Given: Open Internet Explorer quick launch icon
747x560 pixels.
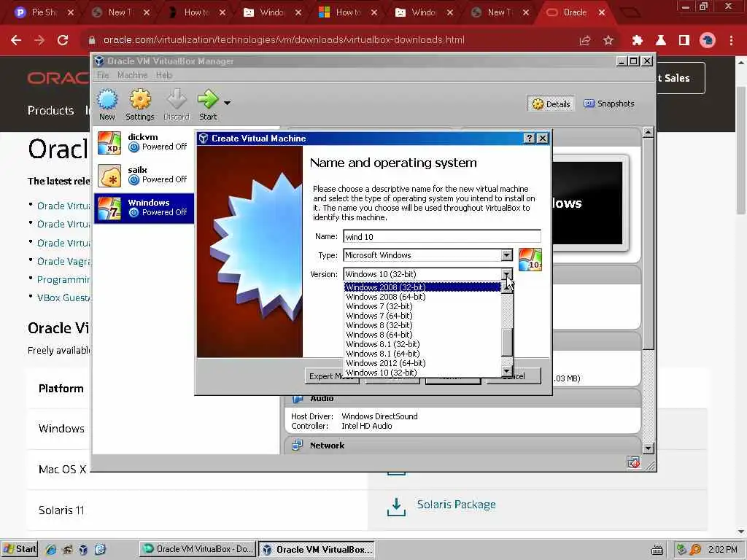Looking at the screenshot, I should click(51, 550).
